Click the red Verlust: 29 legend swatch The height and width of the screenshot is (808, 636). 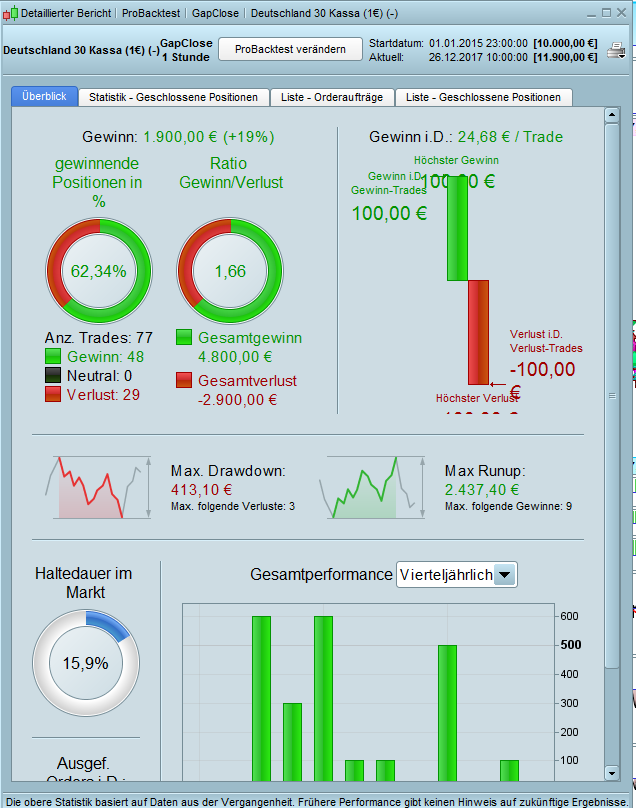[x=53, y=394]
